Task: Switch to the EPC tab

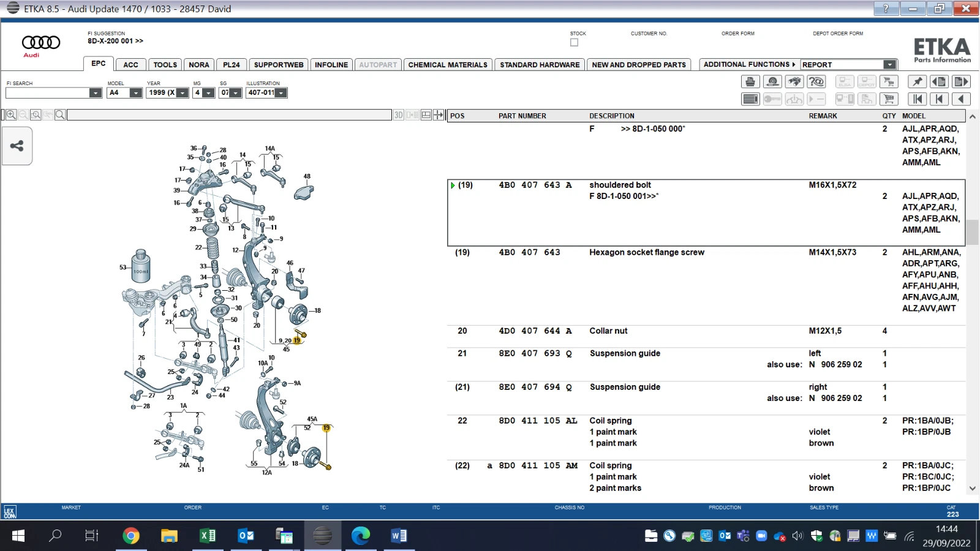Action: pyautogui.click(x=98, y=64)
